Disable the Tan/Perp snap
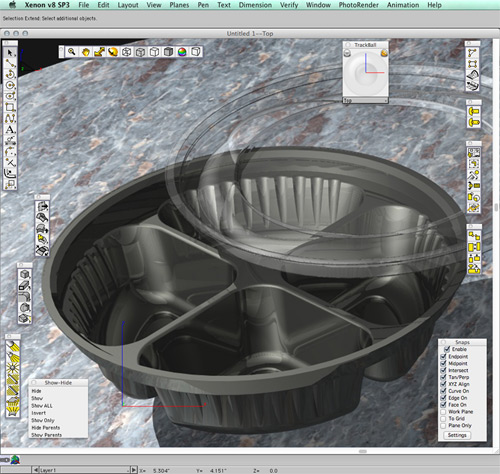Screen dimensions: 500x474 [x=444, y=377]
